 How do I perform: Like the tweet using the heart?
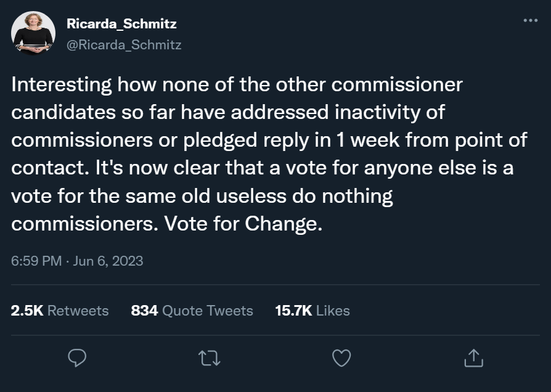[x=341, y=357]
